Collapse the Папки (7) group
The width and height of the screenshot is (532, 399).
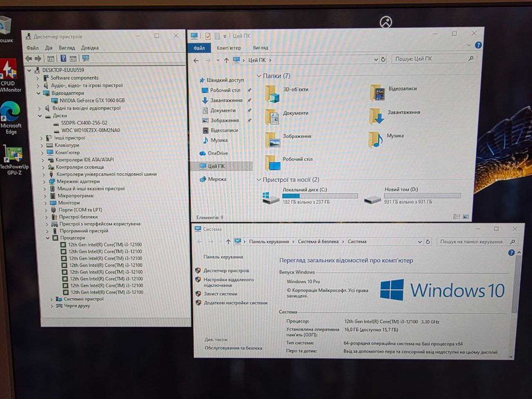click(x=259, y=76)
